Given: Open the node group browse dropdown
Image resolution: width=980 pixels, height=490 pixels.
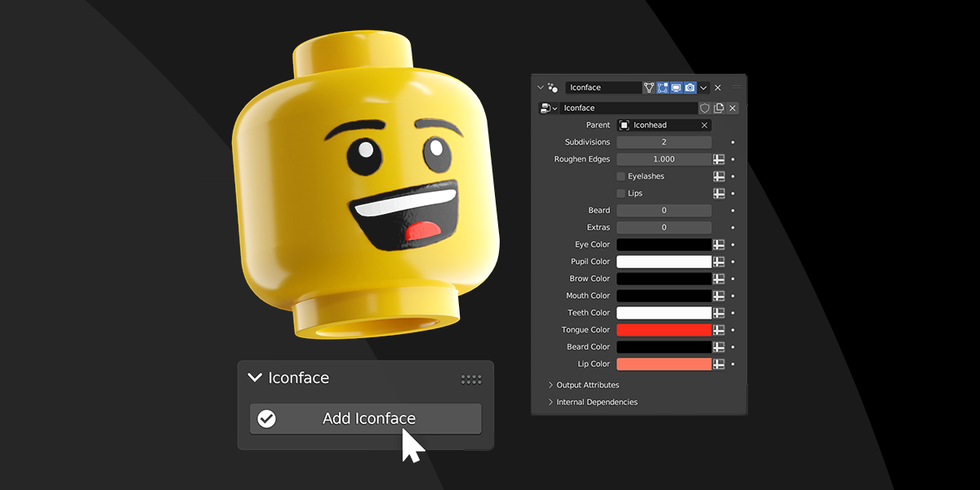Looking at the screenshot, I should pos(547,108).
